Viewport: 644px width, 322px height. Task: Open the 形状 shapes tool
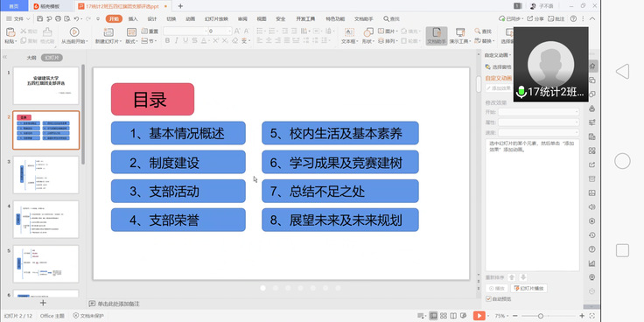pyautogui.click(x=369, y=32)
